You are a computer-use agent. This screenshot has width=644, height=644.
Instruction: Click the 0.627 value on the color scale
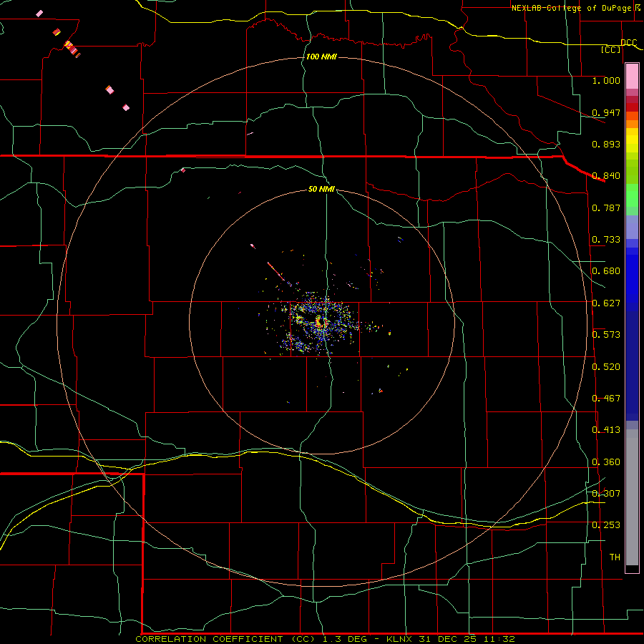click(606, 303)
